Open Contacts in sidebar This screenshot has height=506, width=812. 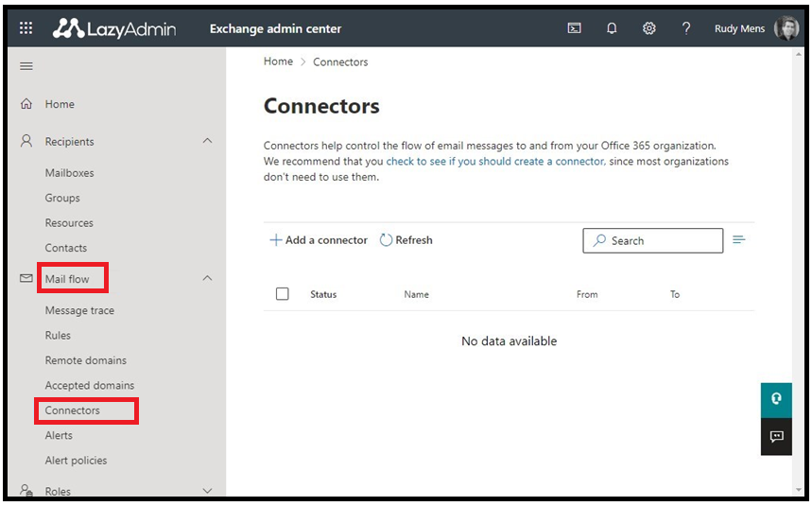(66, 248)
